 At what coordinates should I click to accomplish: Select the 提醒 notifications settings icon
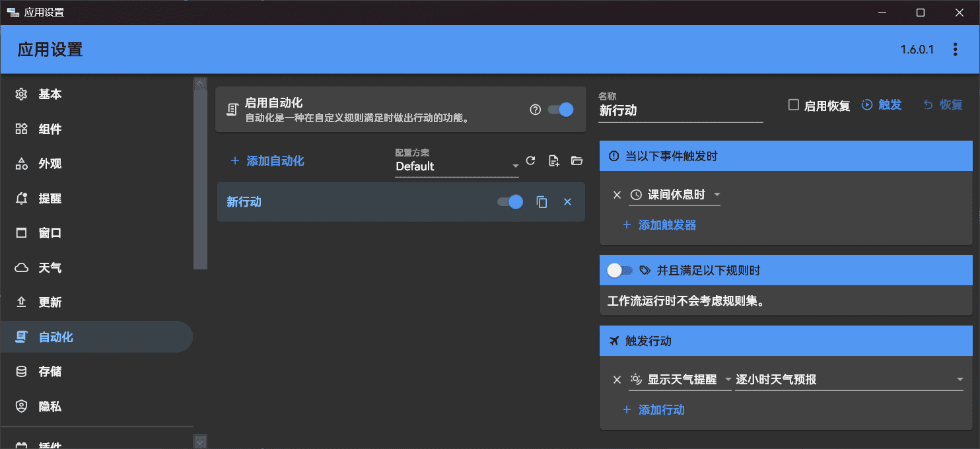20,198
